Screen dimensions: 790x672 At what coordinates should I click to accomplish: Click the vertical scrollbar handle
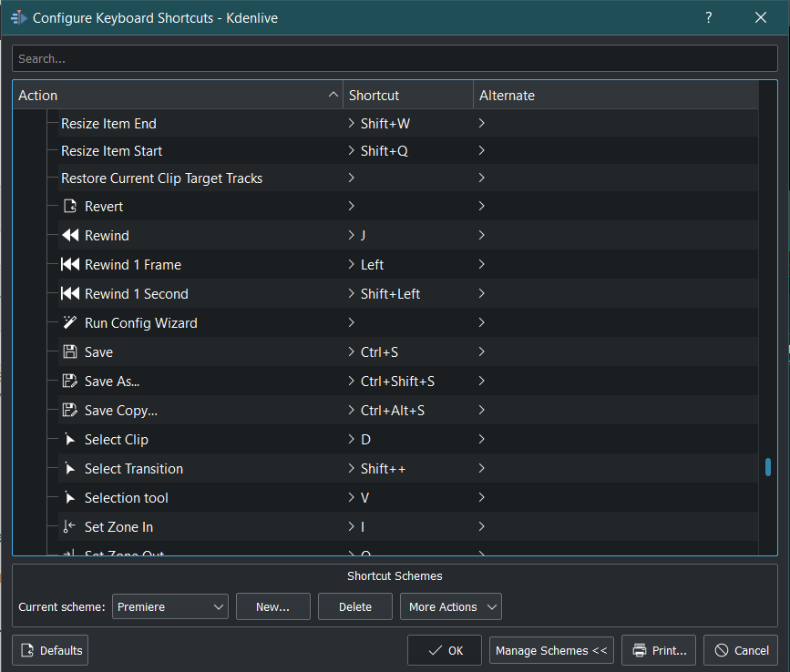pyautogui.click(x=768, y=467)
